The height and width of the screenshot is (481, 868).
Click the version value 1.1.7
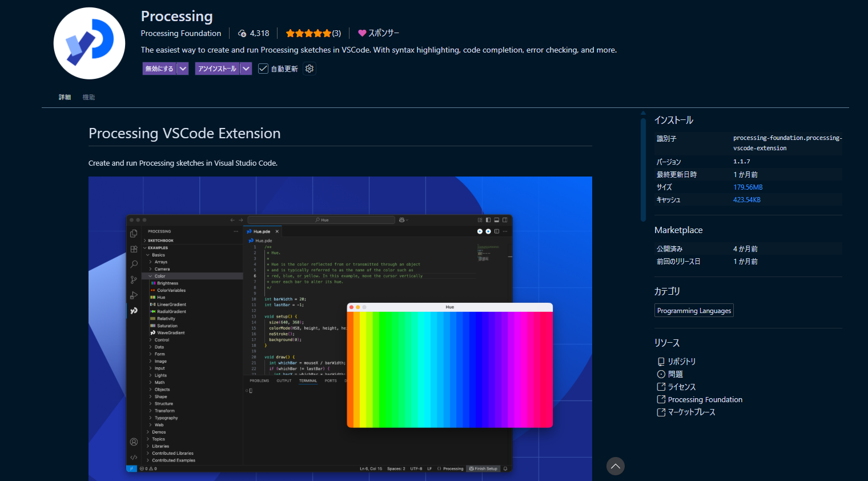tap(742, 162)
